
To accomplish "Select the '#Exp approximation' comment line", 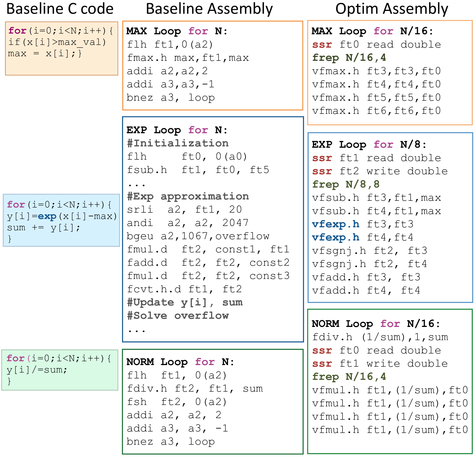I will coord(188,196).
